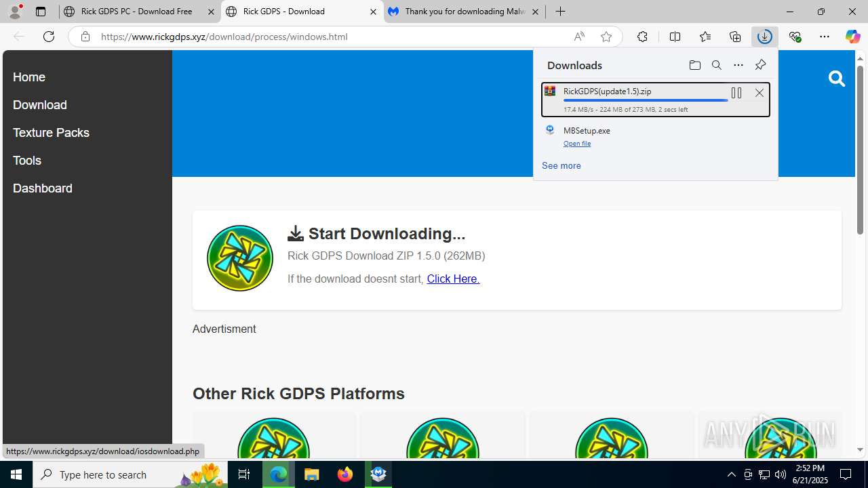868x488 pixels.
Task: Open Malwarebytes setup taskbar icon
Action: (x=378, y=474)
